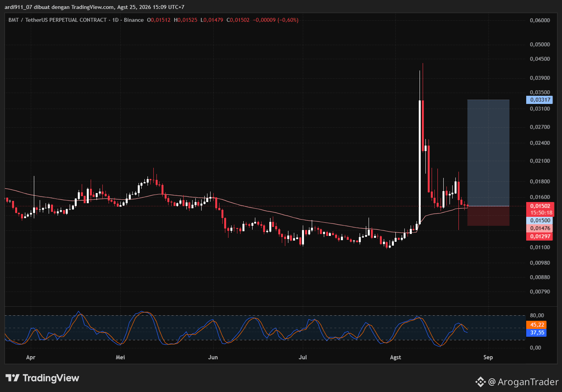
Task: Click the Apr label on the time axis
Action: click(31, 357)
